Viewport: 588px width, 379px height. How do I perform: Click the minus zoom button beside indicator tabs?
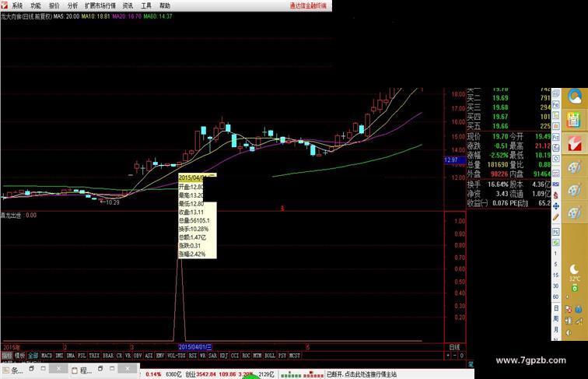click(455, 356)
